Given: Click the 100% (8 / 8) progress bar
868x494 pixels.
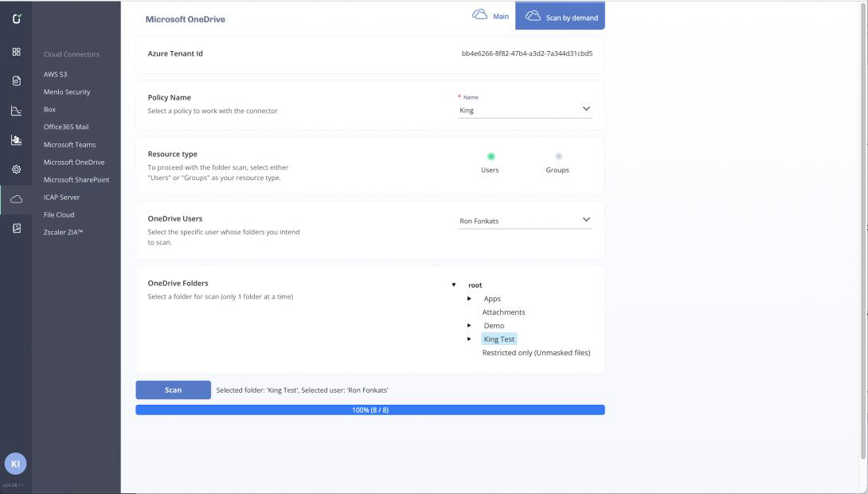Looking at the screenshot, I should [370, 410].
